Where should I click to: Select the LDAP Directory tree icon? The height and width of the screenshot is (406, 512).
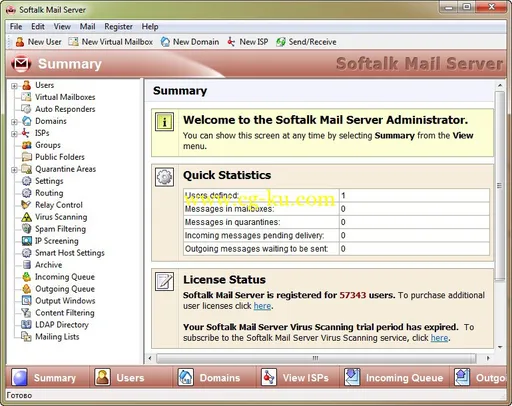26,325
